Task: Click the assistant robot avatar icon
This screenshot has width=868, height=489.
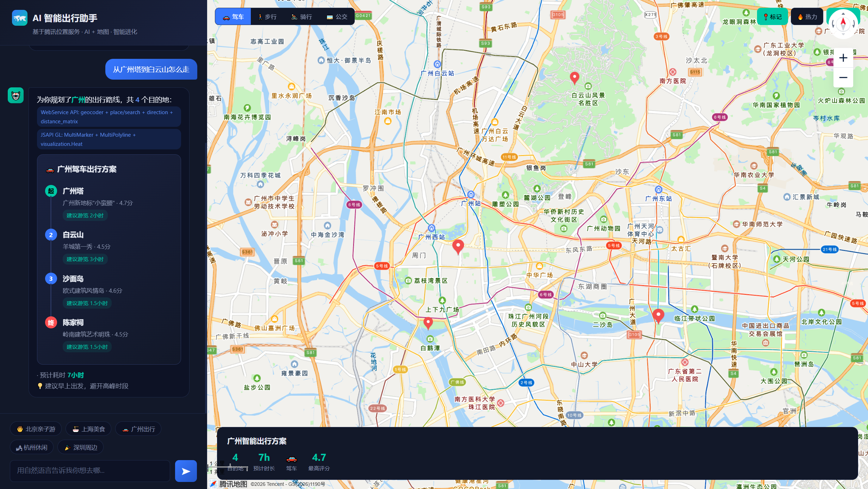Action: pyautogui.click(x=16, y=95)
